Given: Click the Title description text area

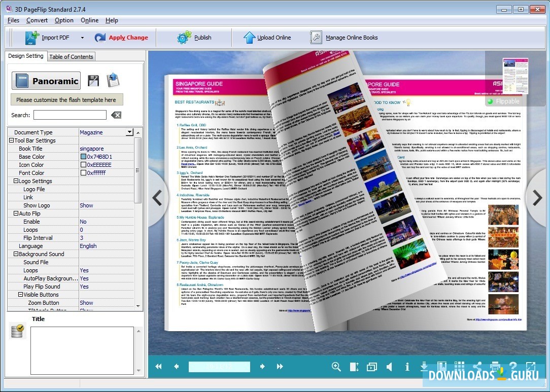Looking at the screenshot, I should click(82, 350).
